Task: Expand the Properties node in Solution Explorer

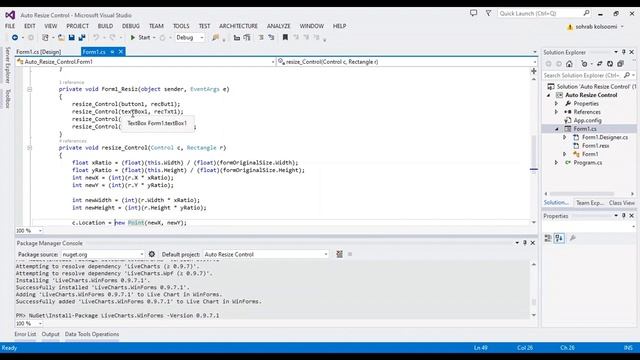Action: pos(556,104)
